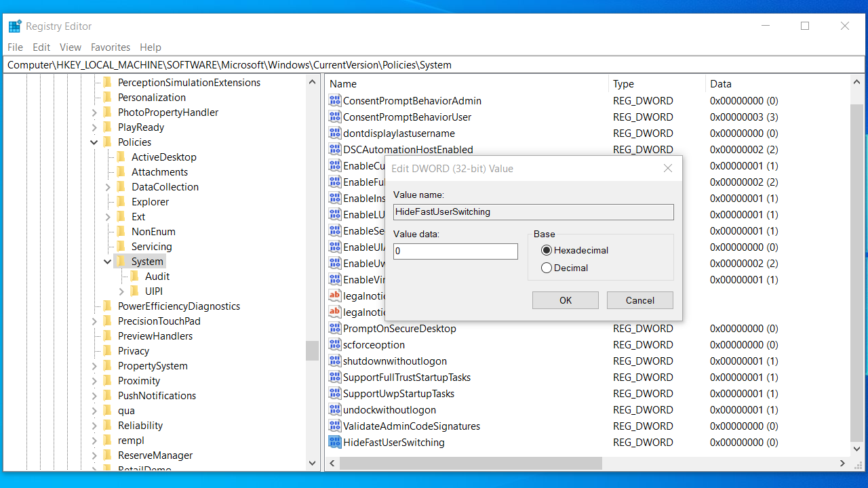Collapse the Policies tree node

(94, 142)
